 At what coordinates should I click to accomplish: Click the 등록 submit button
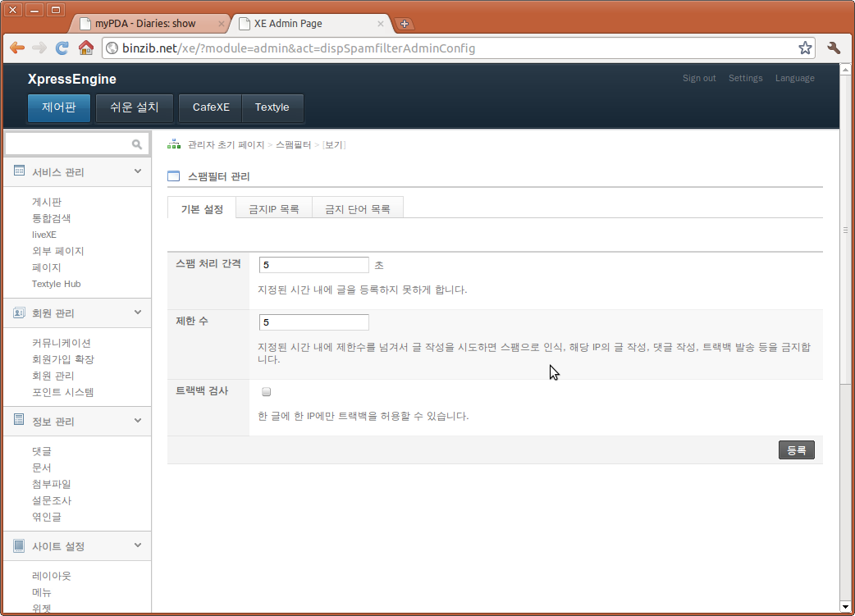tap(796, 449)
